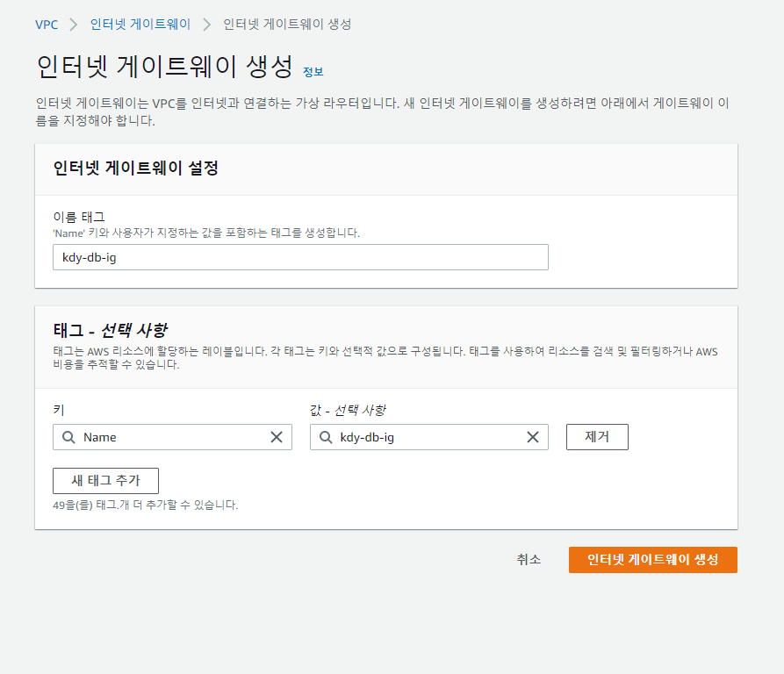
Task: Clear the kdy-db-ig value field with X
Action: pyautogui.click(x=533, y=437)
